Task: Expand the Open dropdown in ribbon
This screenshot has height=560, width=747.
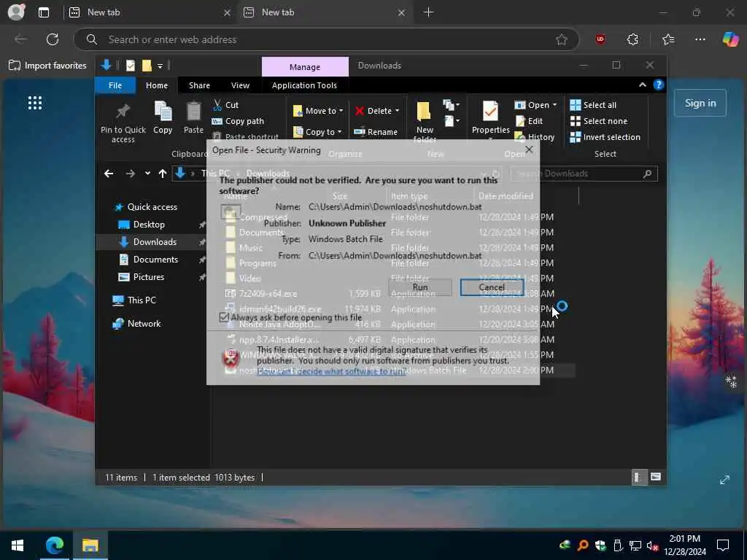Action: pos(554,105)
